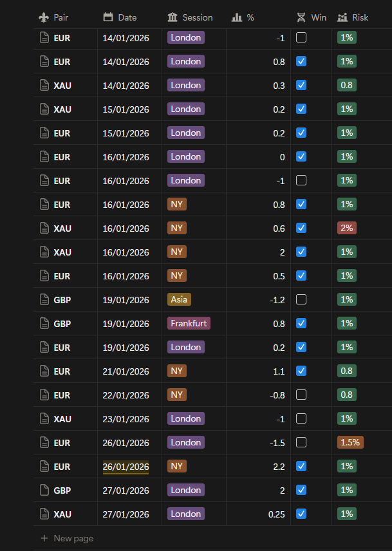The width and height of the screenshot is (392, 551).
Task: Select the 23/01/2026 date cell
Action: click(129, 419)
